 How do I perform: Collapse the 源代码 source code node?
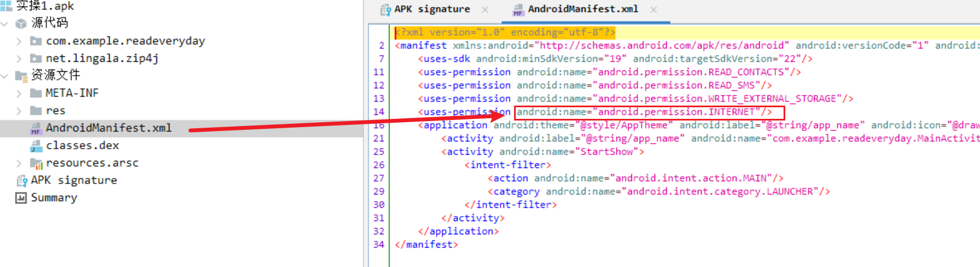[4, 24]
